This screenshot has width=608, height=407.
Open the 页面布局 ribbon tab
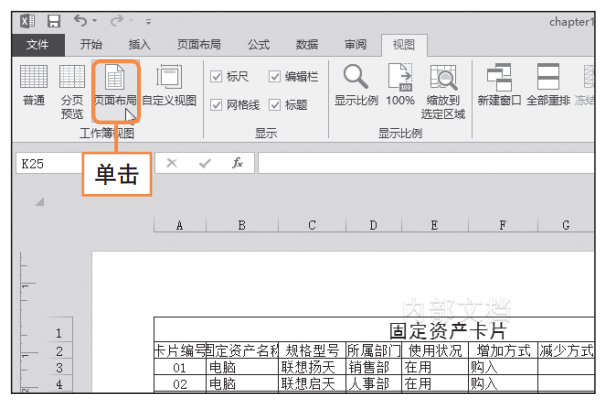point(199,45)
